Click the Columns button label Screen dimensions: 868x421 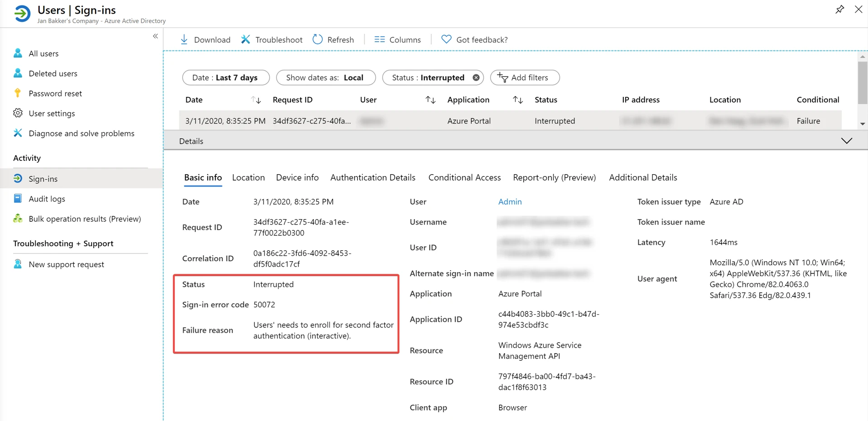click(405, 40)
